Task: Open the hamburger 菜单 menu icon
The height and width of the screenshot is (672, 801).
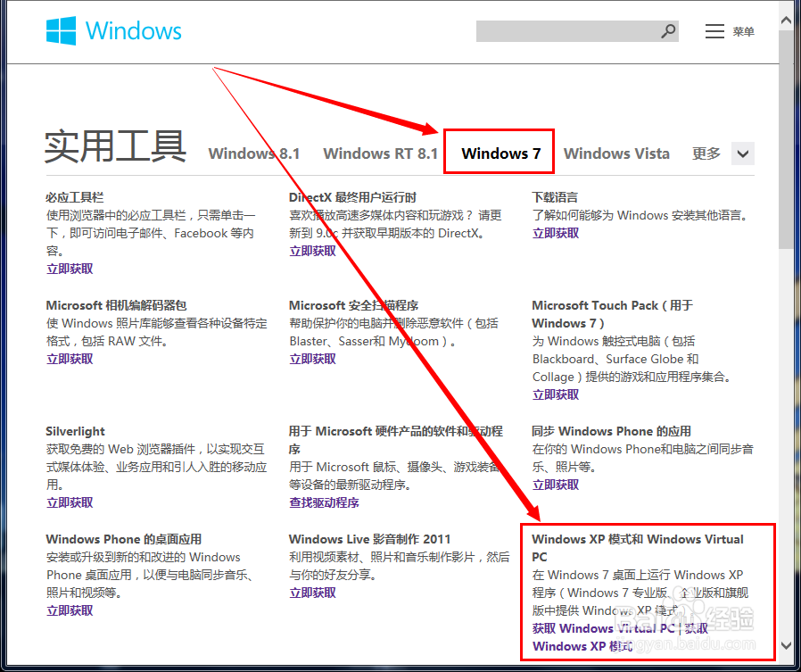Action: 714,31
